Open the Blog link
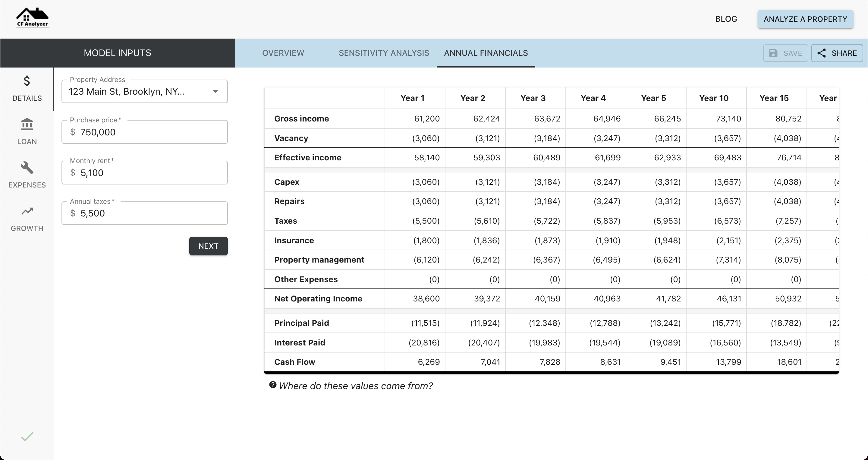This screenshot has width=868, height=460. (x=726, y=19)
